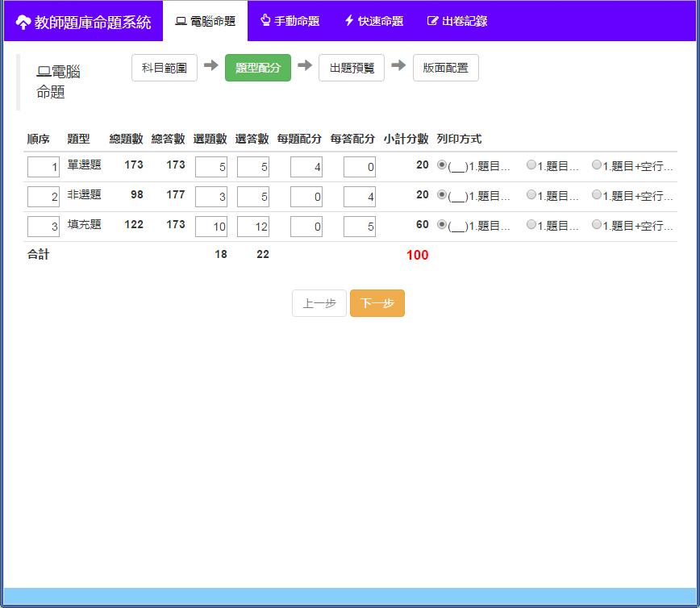This screenshot has width=700, height=608.
Task: Edit the order field for 非選題
Action: tap(44, 197)
